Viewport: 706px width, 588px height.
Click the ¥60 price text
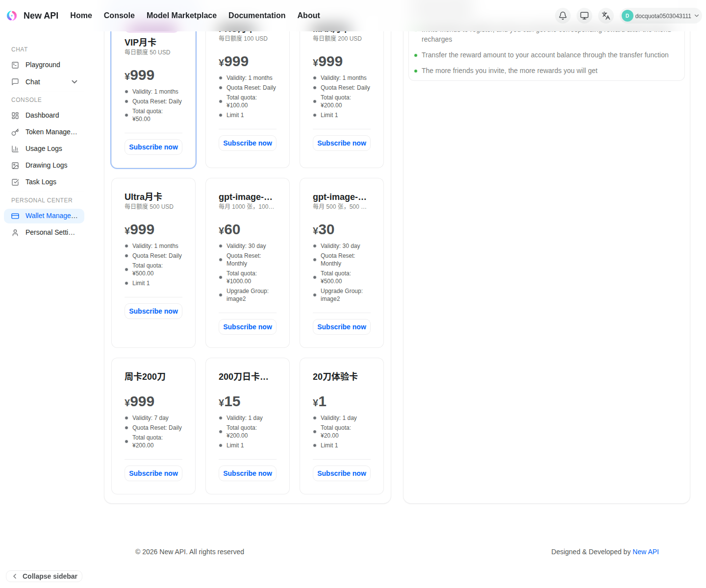pyautogui.click(x=229, y=229)
